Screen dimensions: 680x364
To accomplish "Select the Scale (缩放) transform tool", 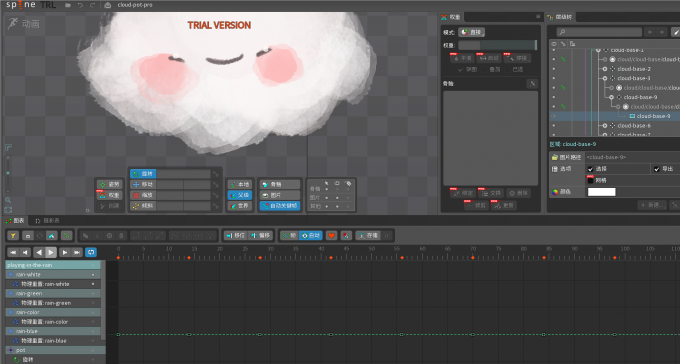I will click(143, 195).
